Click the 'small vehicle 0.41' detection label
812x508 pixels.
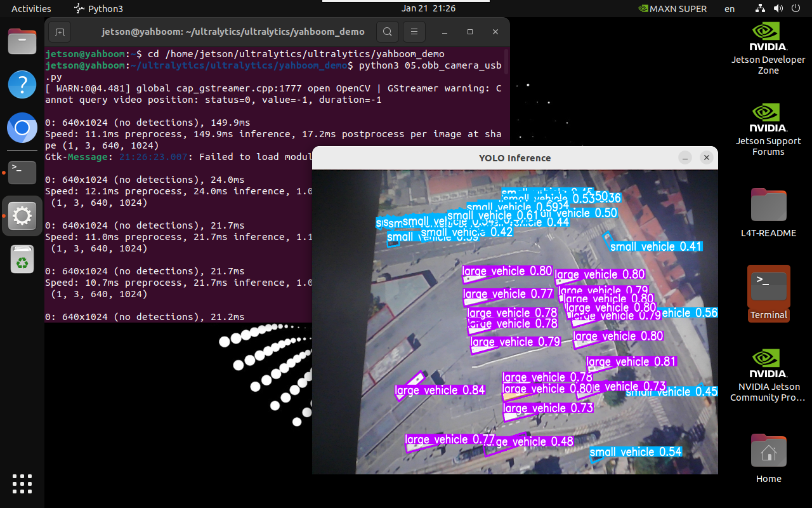click(x=656, y=246)
